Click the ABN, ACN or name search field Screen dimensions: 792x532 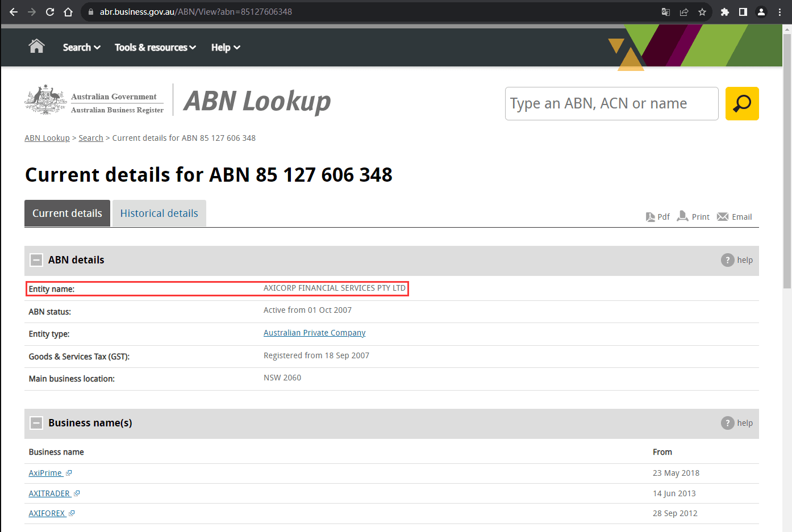[x=611, y=103]
